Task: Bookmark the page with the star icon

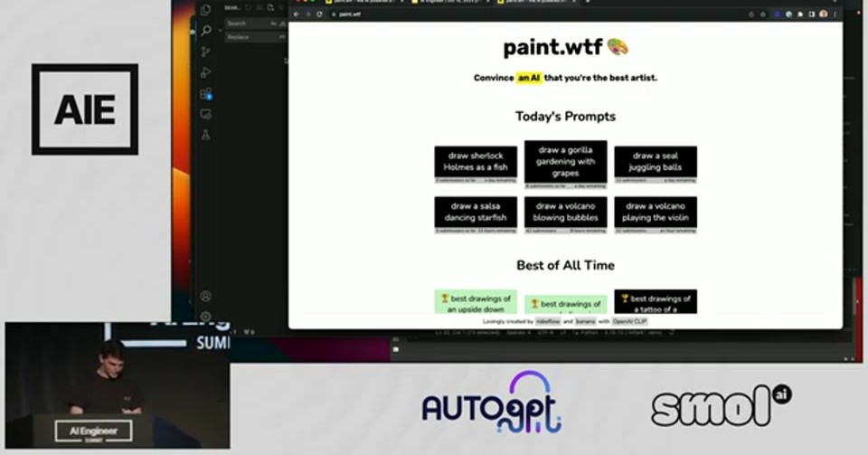Action: coord(763,14)
